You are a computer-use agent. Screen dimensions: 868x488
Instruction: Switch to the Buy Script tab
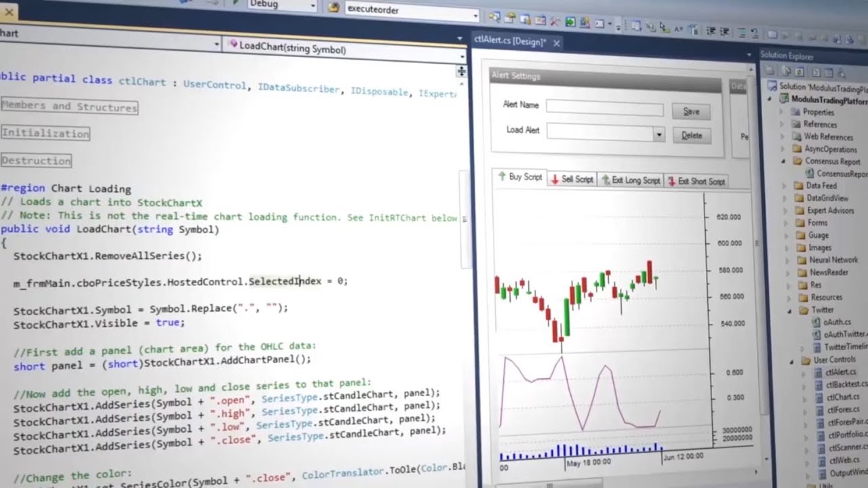pos(519,177)
